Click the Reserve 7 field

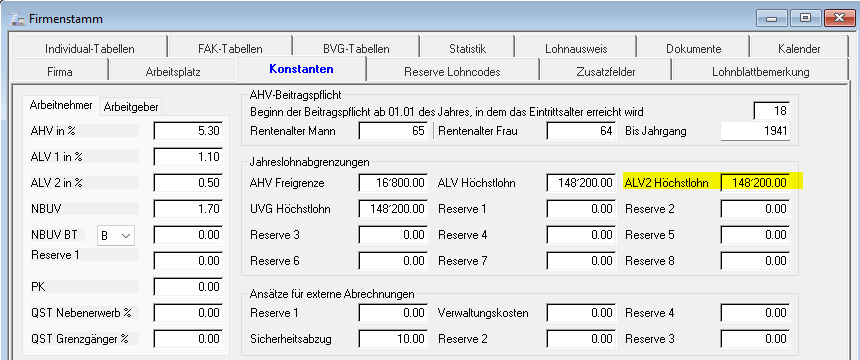tap(581, 261)
